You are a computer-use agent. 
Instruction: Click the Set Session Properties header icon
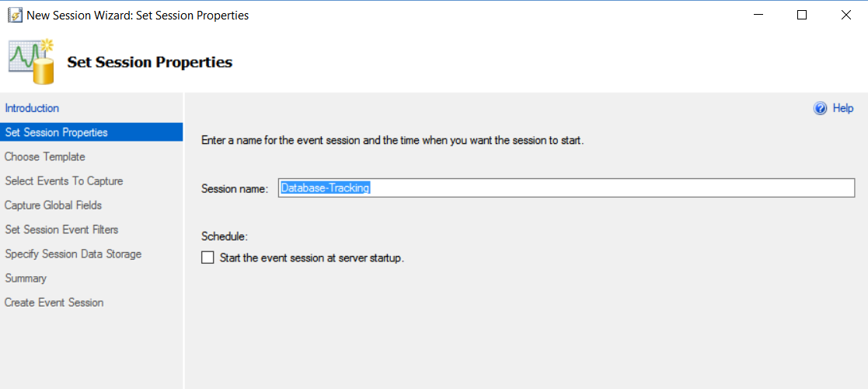32,61
